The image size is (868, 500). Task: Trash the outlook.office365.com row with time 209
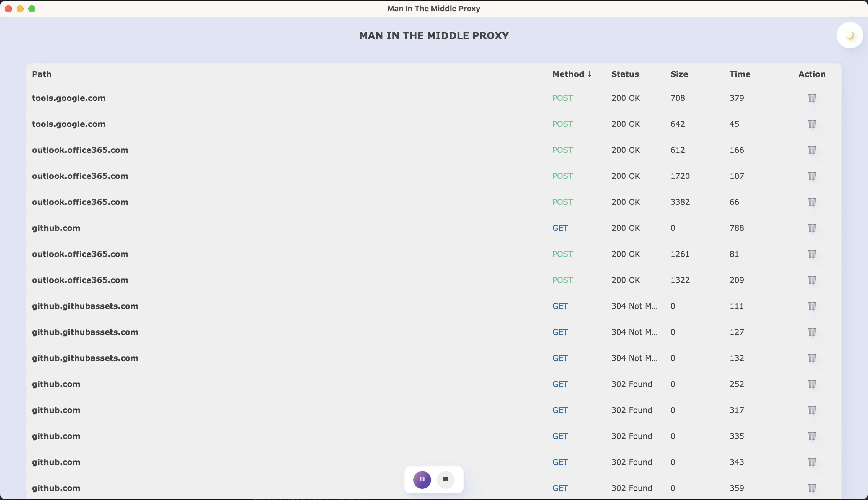[812, 280]
